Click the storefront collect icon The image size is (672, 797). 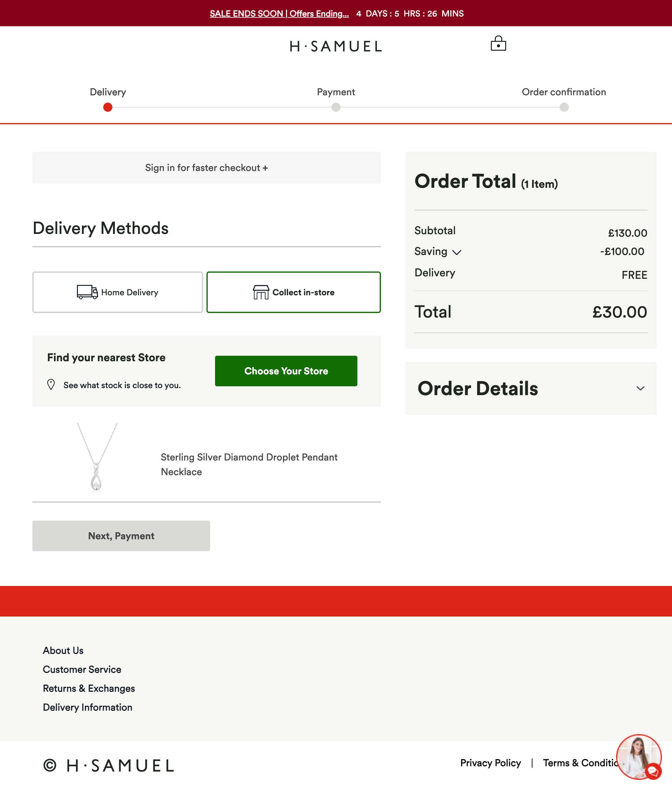click(x=261, y=292)
